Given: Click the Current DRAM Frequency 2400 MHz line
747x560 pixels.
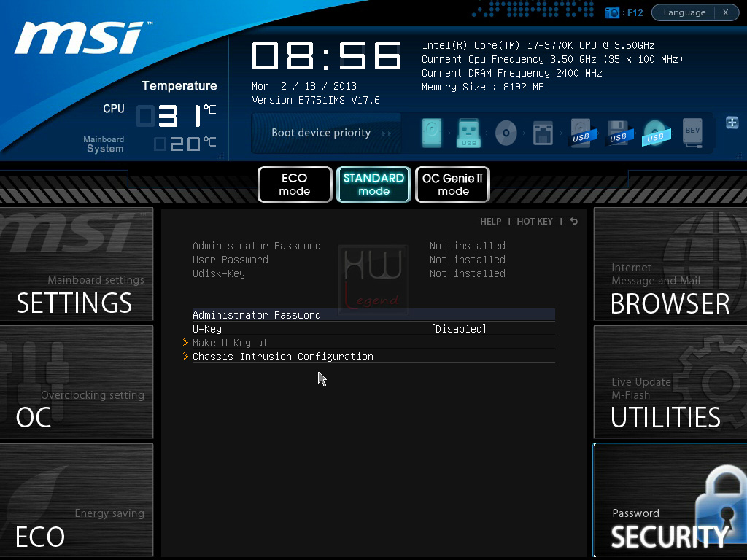Looking at the screenshot, I should point(512,73).
